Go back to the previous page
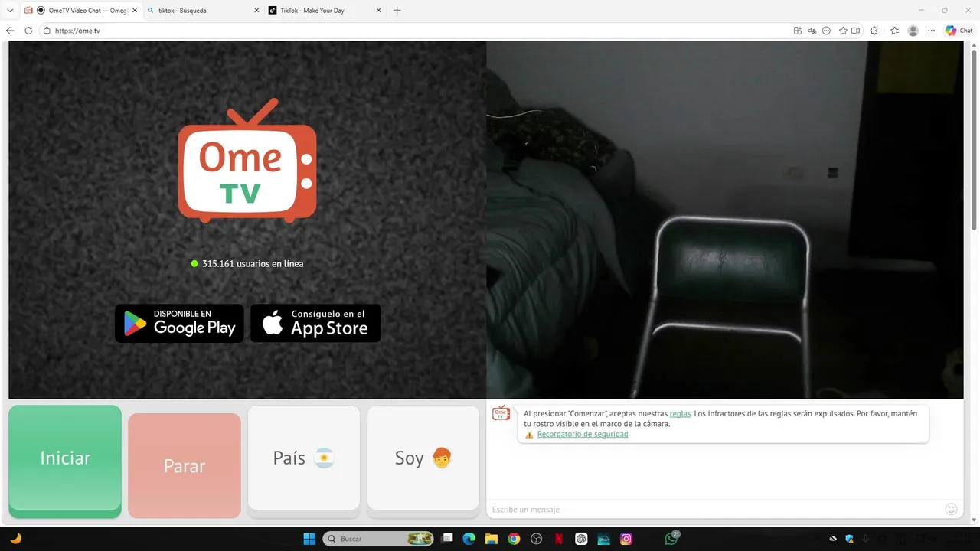980x551 pixels. coord(10,31)
